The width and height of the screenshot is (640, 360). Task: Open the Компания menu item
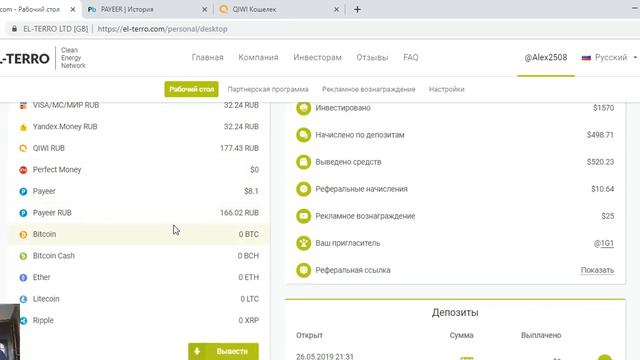[258, 58]
